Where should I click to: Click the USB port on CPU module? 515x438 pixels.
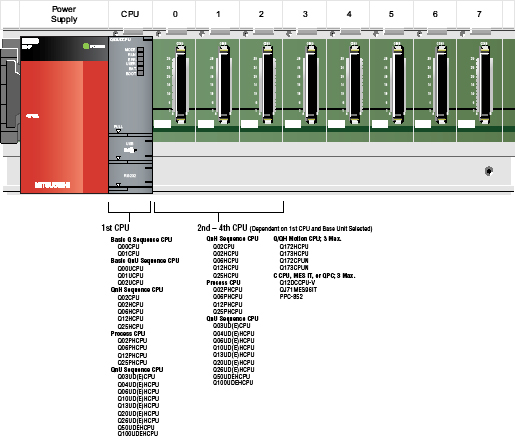pyautogui.click(x=130, y=150)
